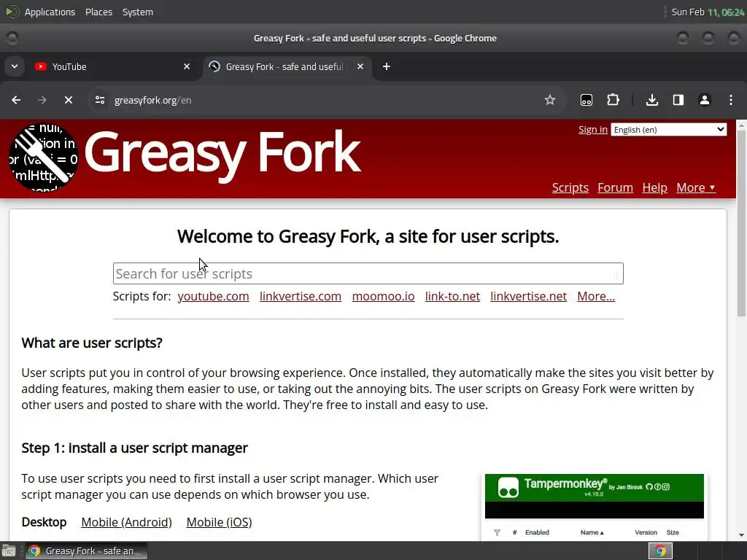Open the Places menu
This screenshot has width=747, height=560.
click(x=98, y=12)
